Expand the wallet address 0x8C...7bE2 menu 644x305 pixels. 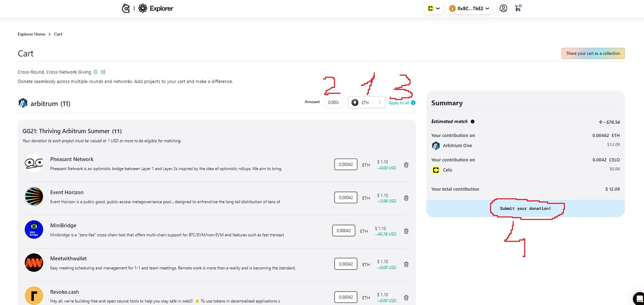469,9
